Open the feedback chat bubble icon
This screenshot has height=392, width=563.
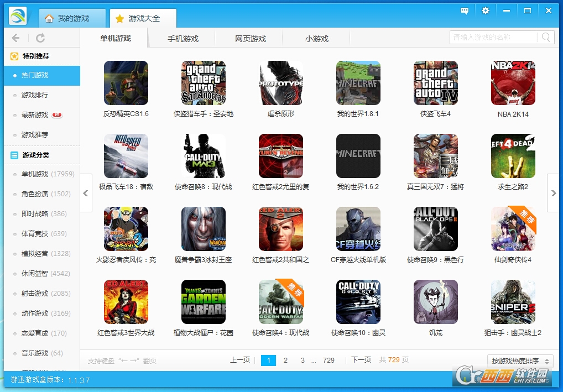tap(464, 11)
